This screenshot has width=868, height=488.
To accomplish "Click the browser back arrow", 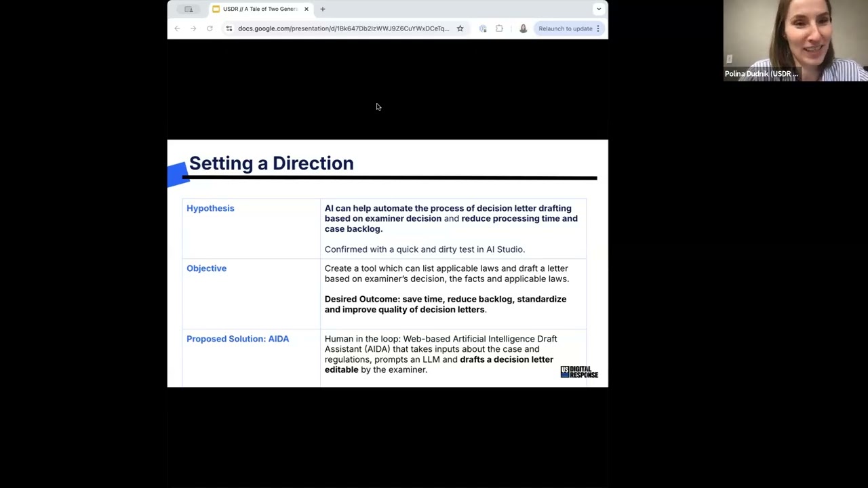I will pyautogui.click(x=177, y=28).
